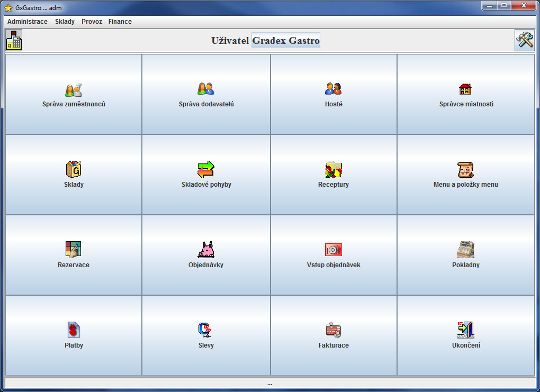
Task: Open the Vstup objednávek tile with plate icon
Action: click(334, 255)
